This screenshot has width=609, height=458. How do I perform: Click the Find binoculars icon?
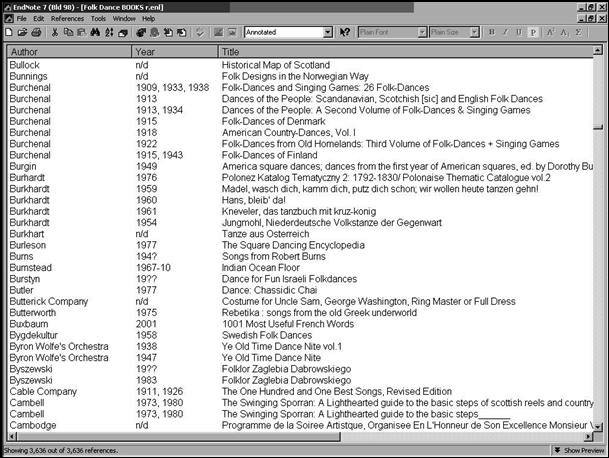pos(95,32)
